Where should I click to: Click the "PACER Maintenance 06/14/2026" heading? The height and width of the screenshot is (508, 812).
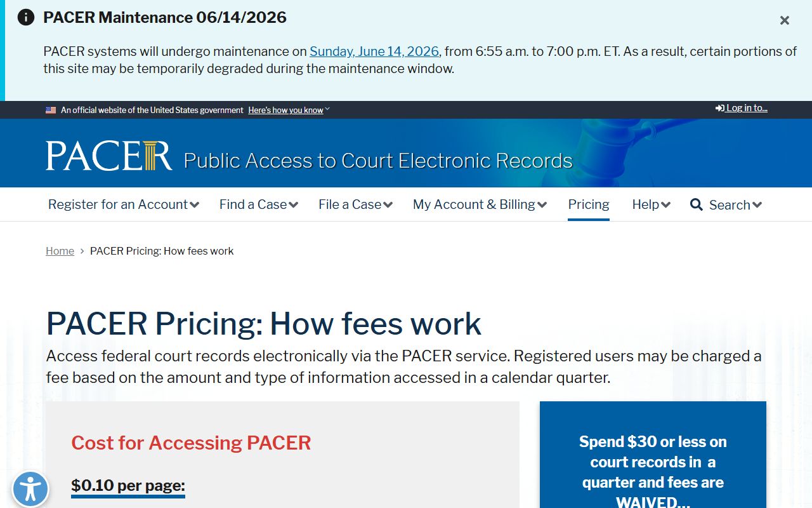click(x=165, y=17)
